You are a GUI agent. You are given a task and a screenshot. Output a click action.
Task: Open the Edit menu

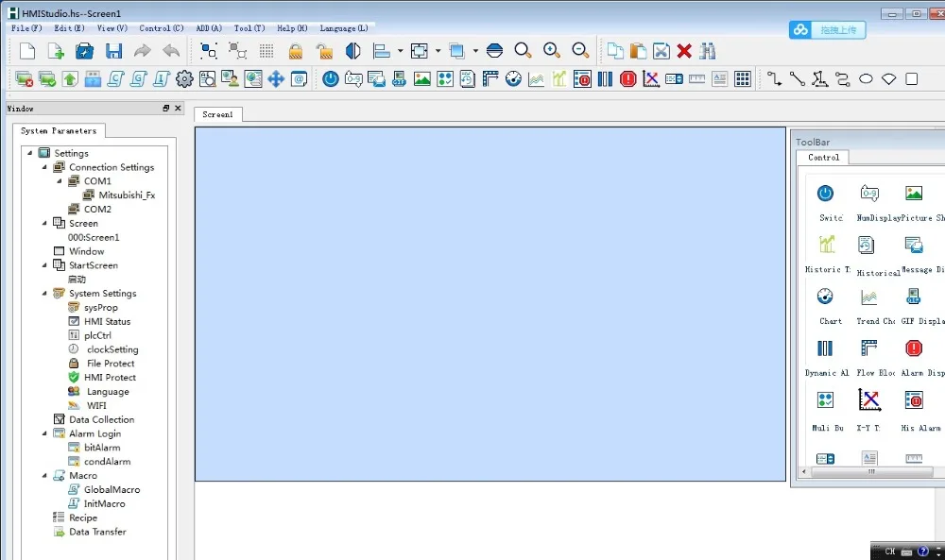point(69,28)
